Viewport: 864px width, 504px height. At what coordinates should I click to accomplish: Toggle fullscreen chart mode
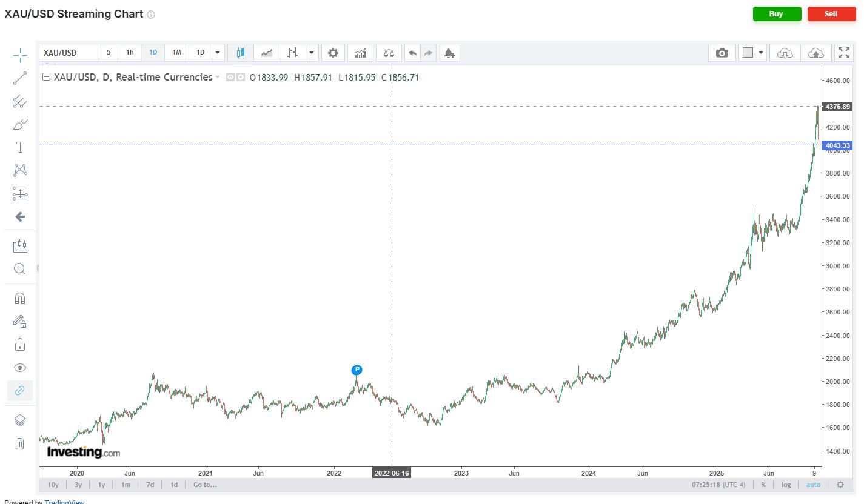(x=843, y=53)
